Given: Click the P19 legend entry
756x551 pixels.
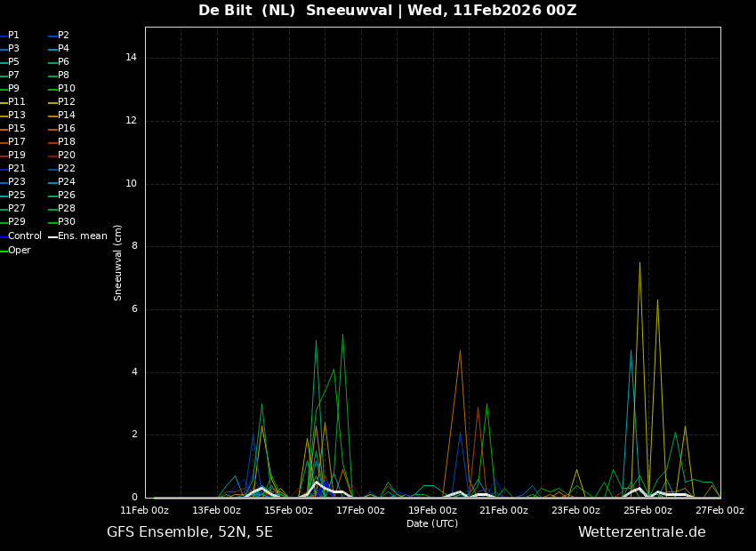Looking at the screenshot, I should coord(16,156).
